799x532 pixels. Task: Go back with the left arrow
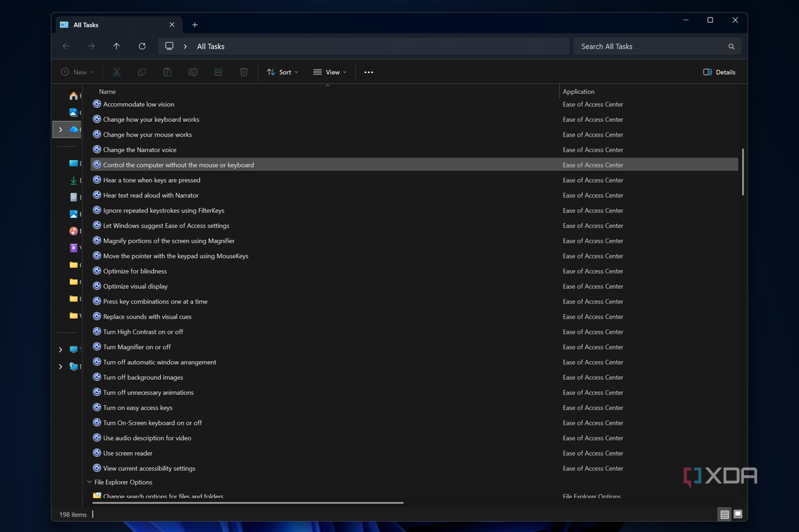(66, 46)
